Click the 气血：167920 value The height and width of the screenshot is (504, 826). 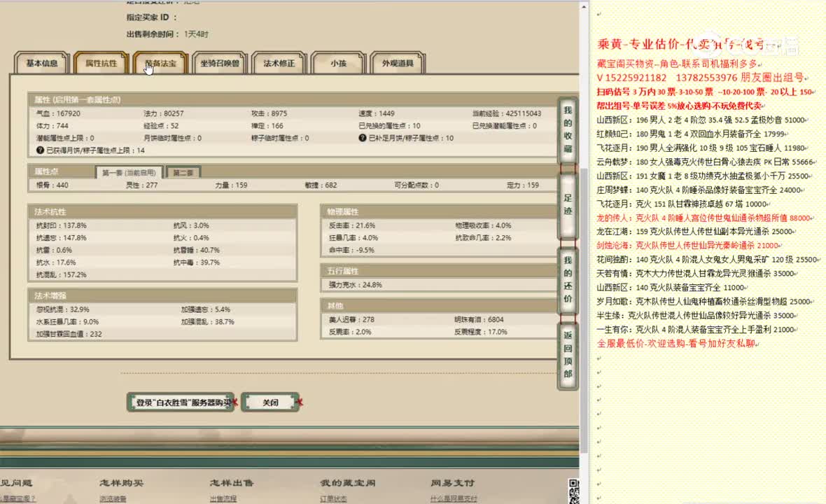click(58, 113)
